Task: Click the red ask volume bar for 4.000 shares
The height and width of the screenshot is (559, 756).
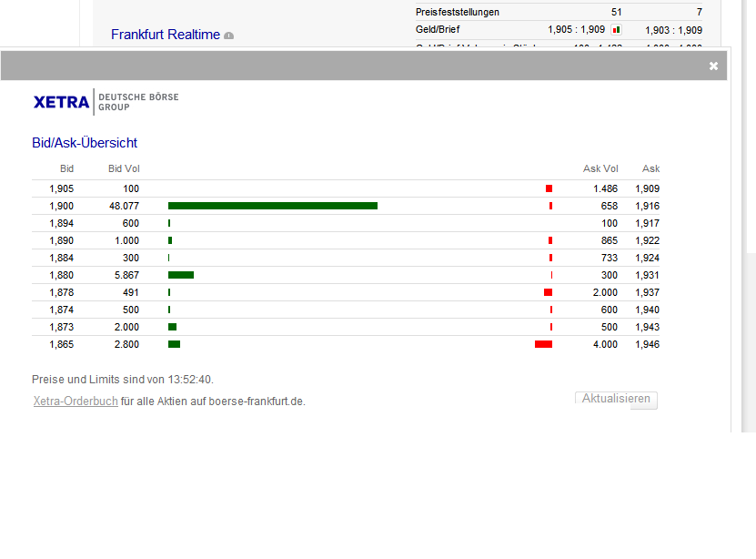Action: pos(542,344)
